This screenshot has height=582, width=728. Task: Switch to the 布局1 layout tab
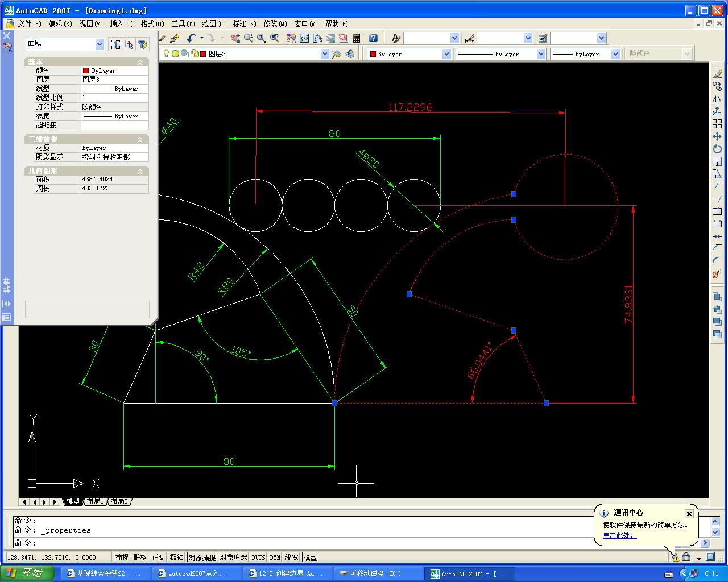(x=95, y=501)
